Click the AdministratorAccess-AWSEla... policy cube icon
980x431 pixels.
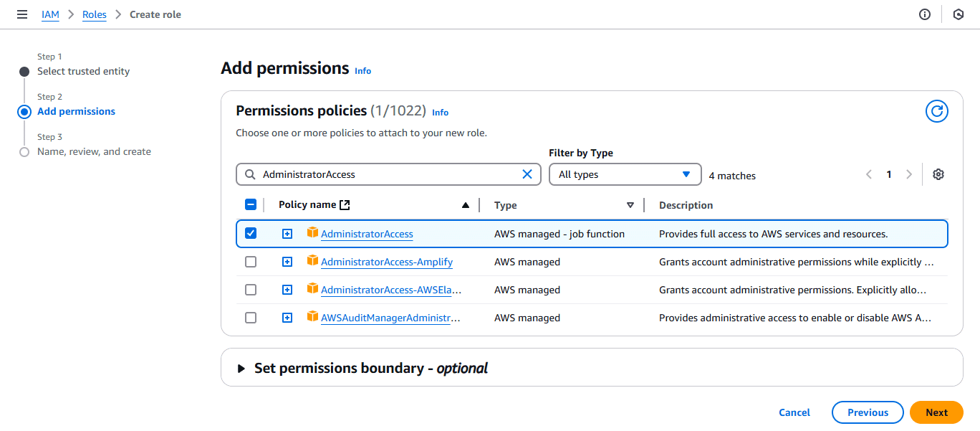pyautogui.click(x=312, y=288)
